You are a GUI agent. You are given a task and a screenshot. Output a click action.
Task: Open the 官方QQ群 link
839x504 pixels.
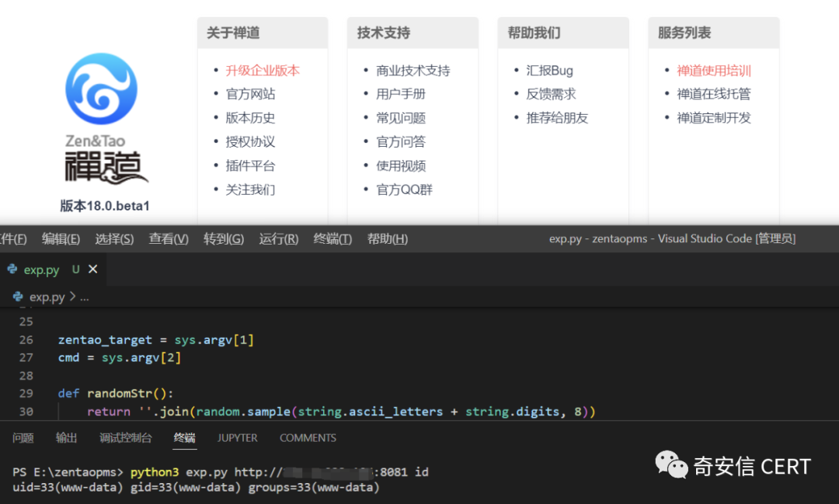tap(404, 189)
